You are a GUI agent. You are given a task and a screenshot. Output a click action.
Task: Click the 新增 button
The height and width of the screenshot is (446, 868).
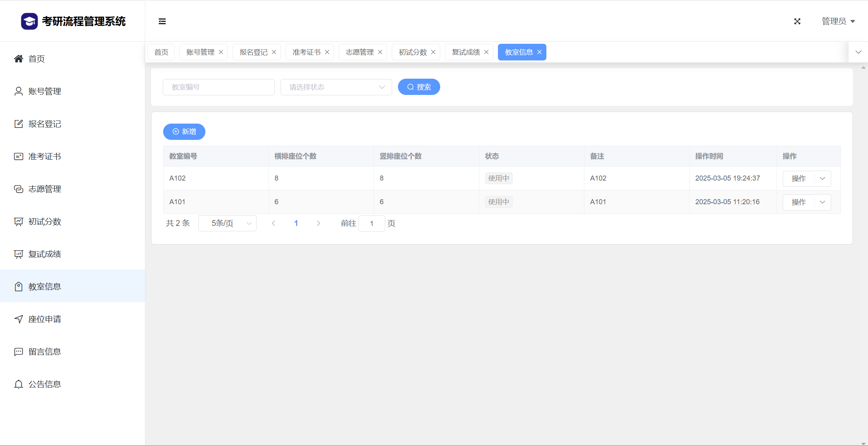pyautogui.click(x=184, y=132)
